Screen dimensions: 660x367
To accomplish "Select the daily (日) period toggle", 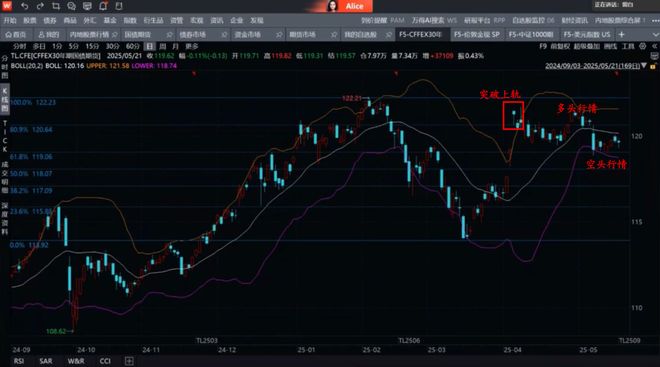I will click(149, 46).
